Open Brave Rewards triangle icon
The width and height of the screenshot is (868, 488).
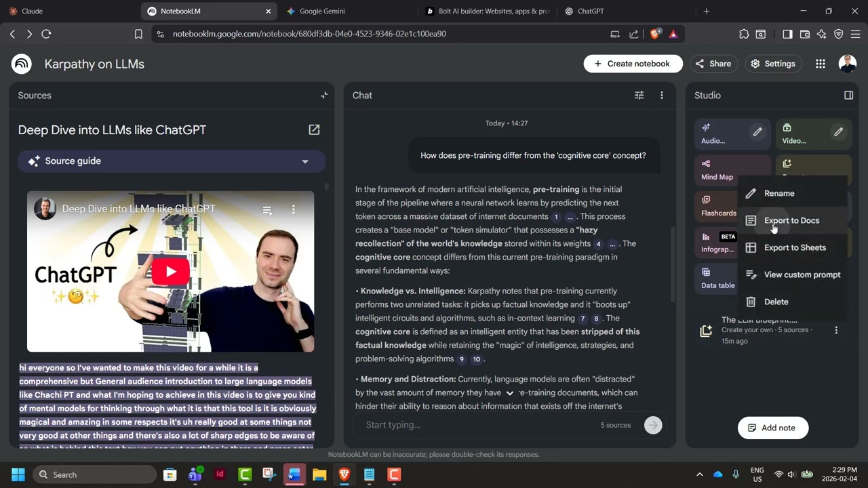pos(673,34)
